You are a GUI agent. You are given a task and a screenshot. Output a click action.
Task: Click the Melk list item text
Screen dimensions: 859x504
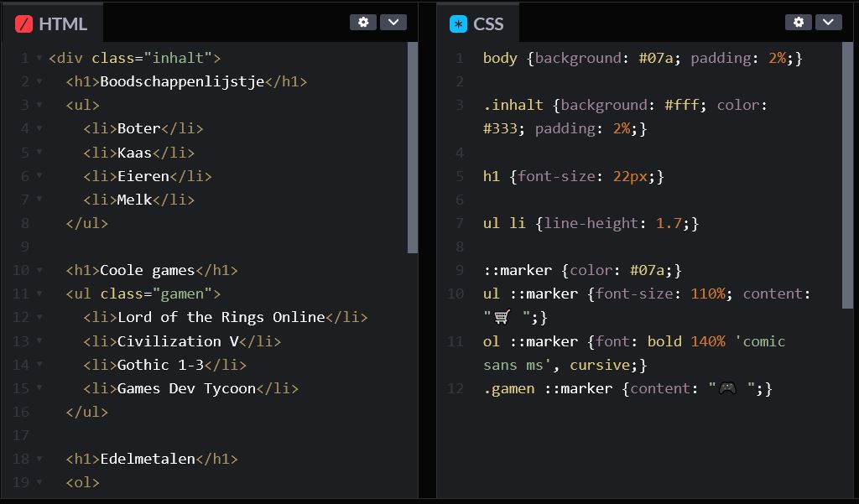click(x=135, y=200)
